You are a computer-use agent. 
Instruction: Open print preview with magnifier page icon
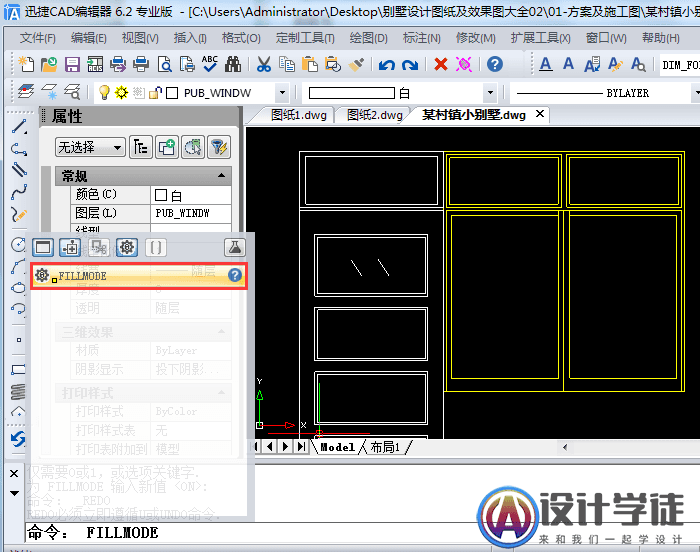[165, 65]
